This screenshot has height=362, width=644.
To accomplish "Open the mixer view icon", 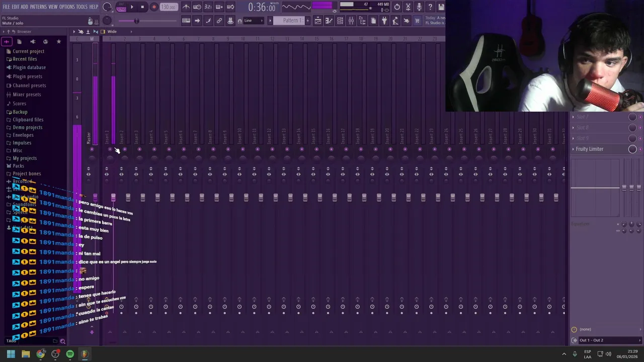I will pyautogui.click(x=351, y=21).
